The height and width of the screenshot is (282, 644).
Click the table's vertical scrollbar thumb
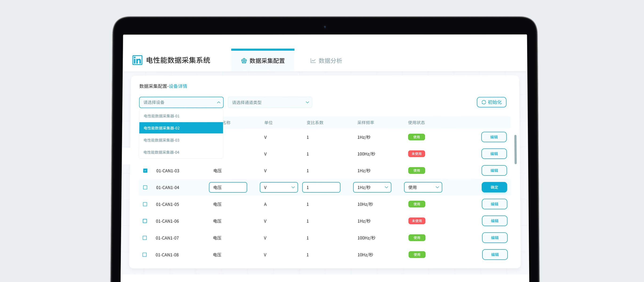[515, 149]
